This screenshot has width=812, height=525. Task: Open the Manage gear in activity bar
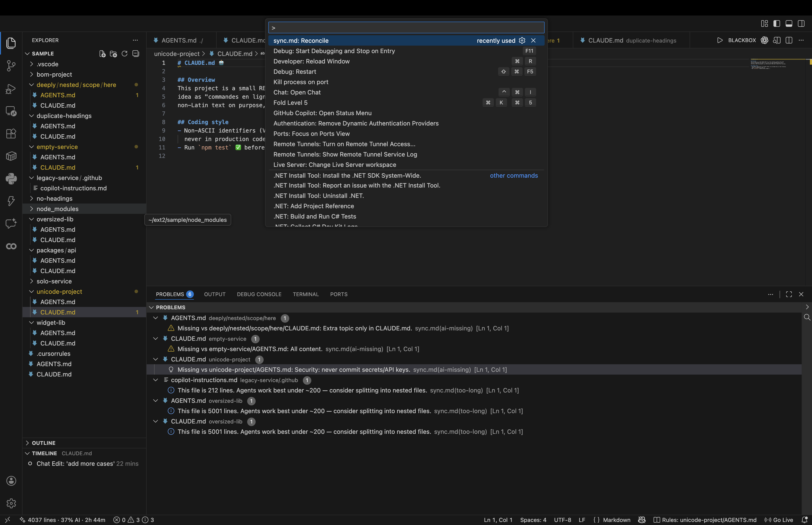[x=11, y=503]
